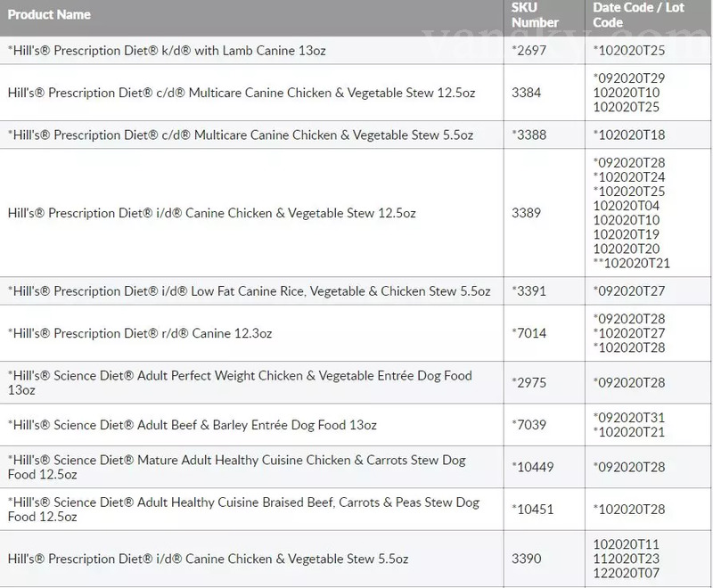Viewport: 713px width, 588px height.
Task: Click the r/d Canine 12.3oz product name
Action: pyautogui.click(x=140, y=333)
